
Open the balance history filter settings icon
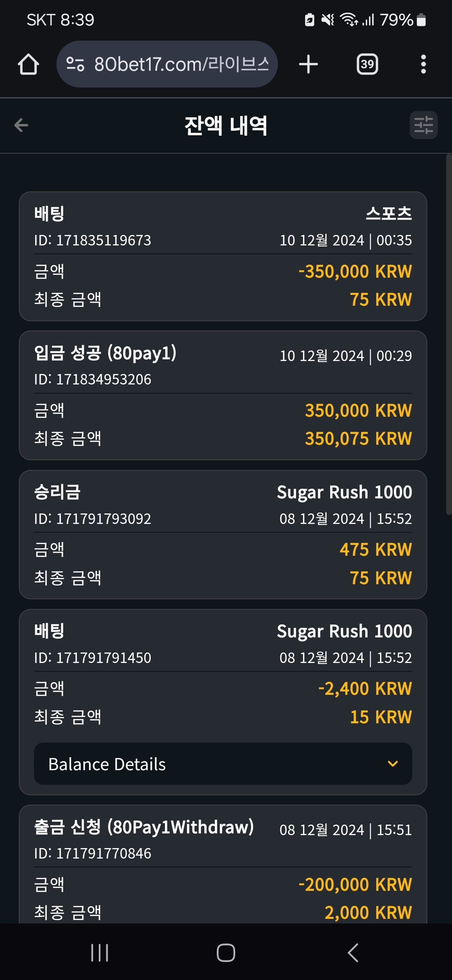tap(424, 125)
